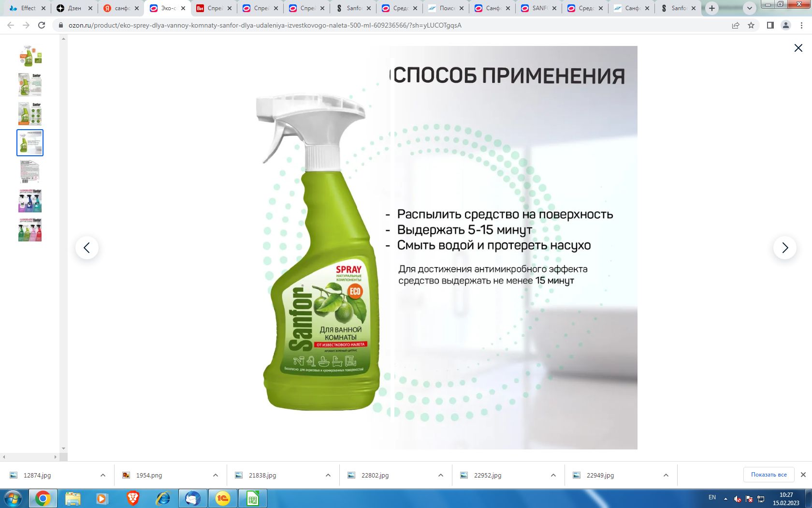The image size is (812, 508).
Task: Click the thumbnail list scroll-down arrow
Action: [63, 448]
